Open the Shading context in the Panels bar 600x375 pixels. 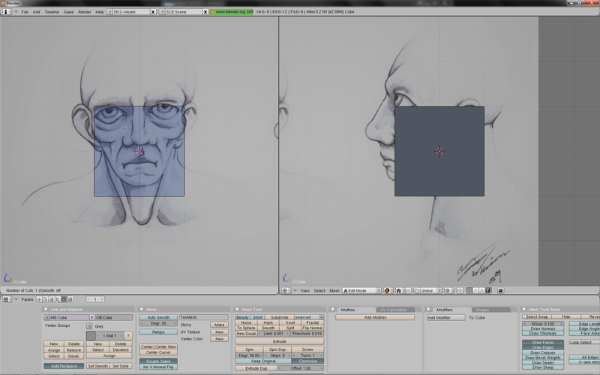coord(51,299)
